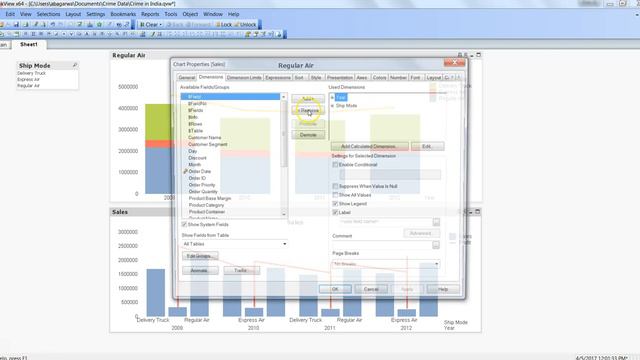Switch to the Number tab
This screenshot has width=640, height=360.
pyautogui.click(x=398, y=78)
